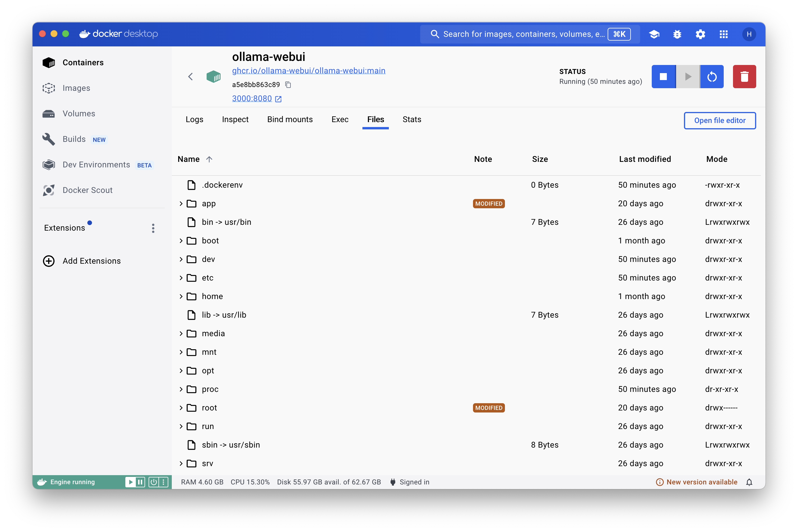Image resolution: width=798 pixels, height=532 pixels.
Task: Click the engine power button in the footer
Action: point(154,482)
